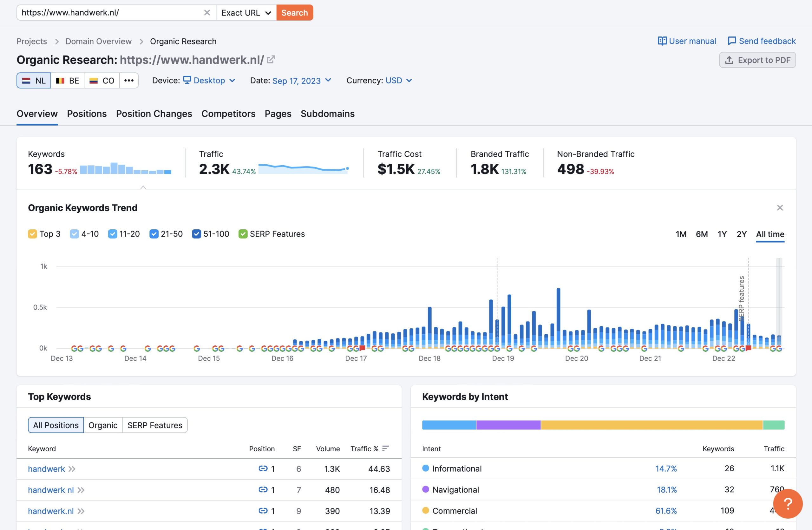812x530 pixels.
Task: Select SERP Features filter in Top Keywords
Action: pos(154,425)
